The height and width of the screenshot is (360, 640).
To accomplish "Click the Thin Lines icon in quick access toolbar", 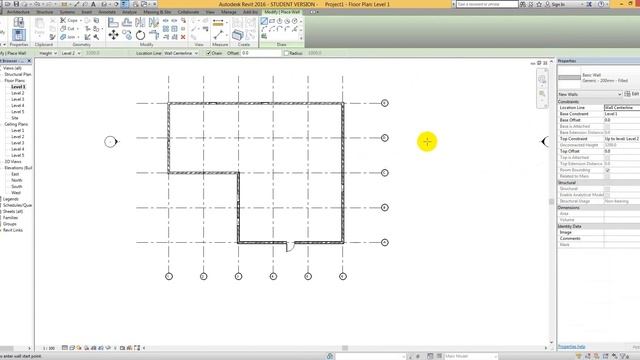I will [125, 4].
